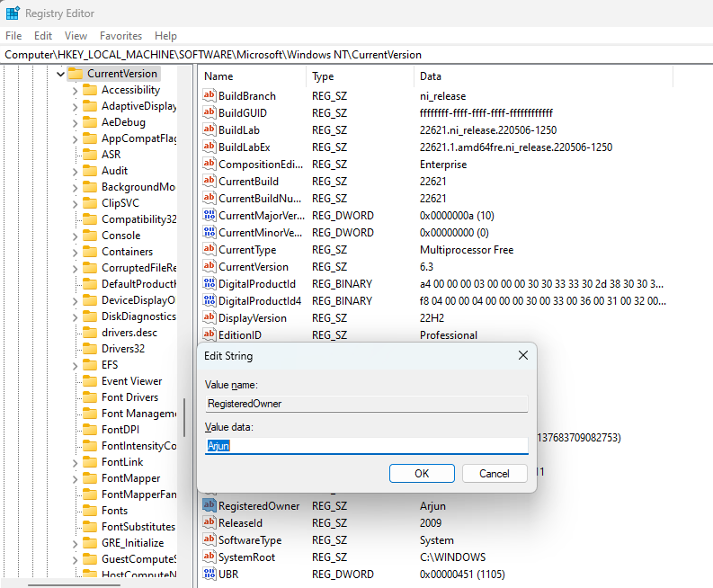Image resolution: width=713 pixels, height=588 pixels.
Task: Select the Font Drivers key
Action: (x=129, y=397)
